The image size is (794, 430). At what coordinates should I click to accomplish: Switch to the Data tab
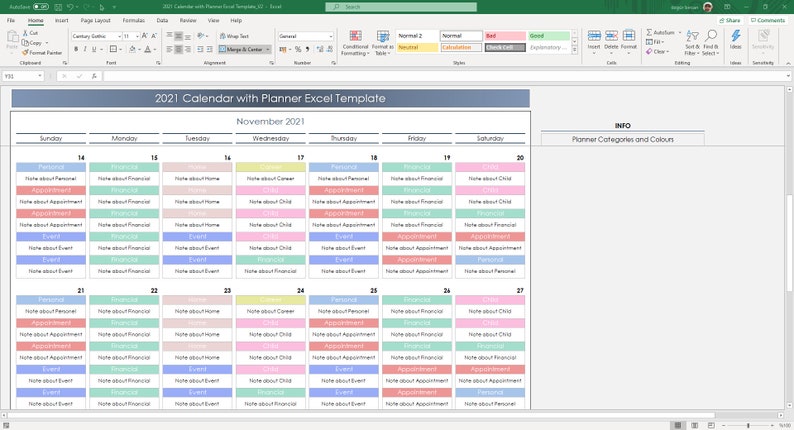point(162,20)
